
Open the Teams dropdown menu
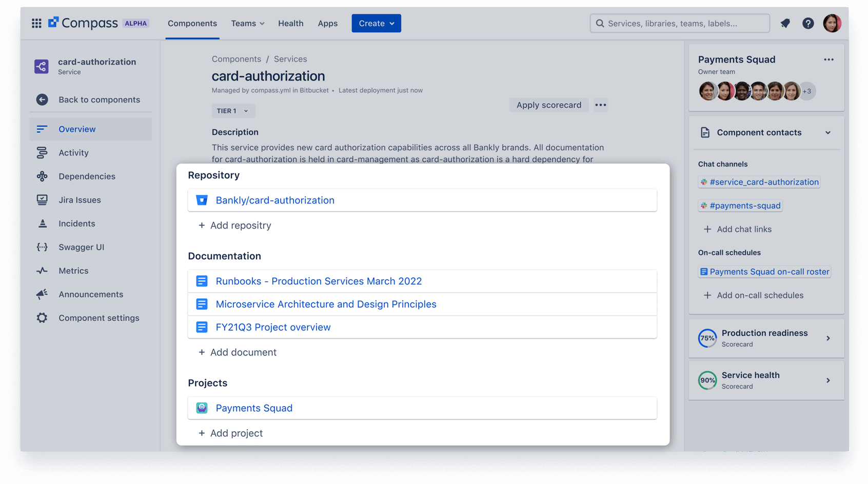[x=248, y=24]
